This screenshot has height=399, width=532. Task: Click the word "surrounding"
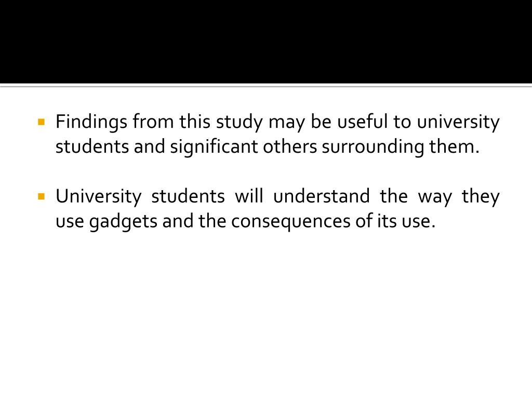[373, 147]
